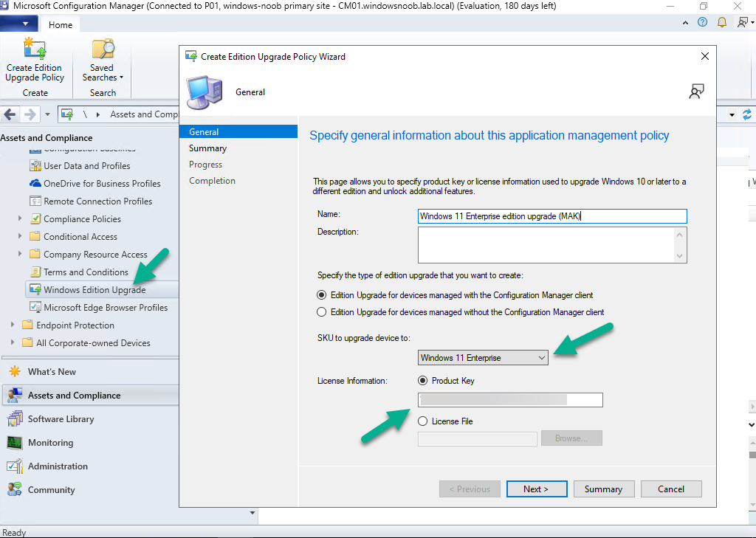Screen dimensions: 756x538
Task: Click the feedback icon in the wizard header
Action: click(x=696, y=91)
